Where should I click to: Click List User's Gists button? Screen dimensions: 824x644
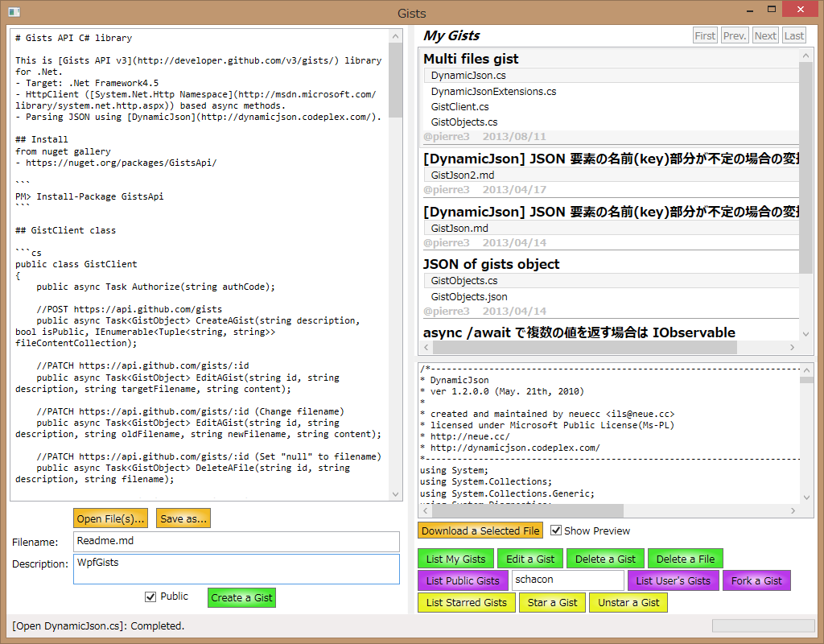pos(674,581)
